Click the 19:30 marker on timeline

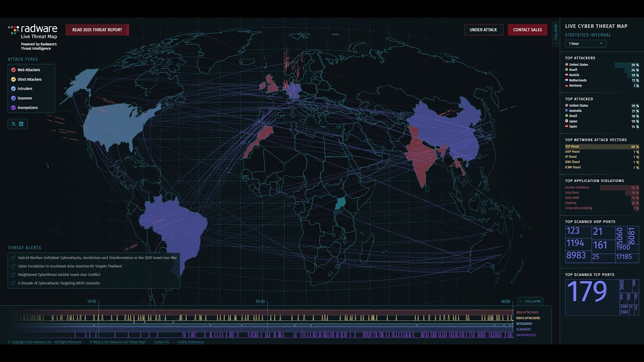coord(260,302)
